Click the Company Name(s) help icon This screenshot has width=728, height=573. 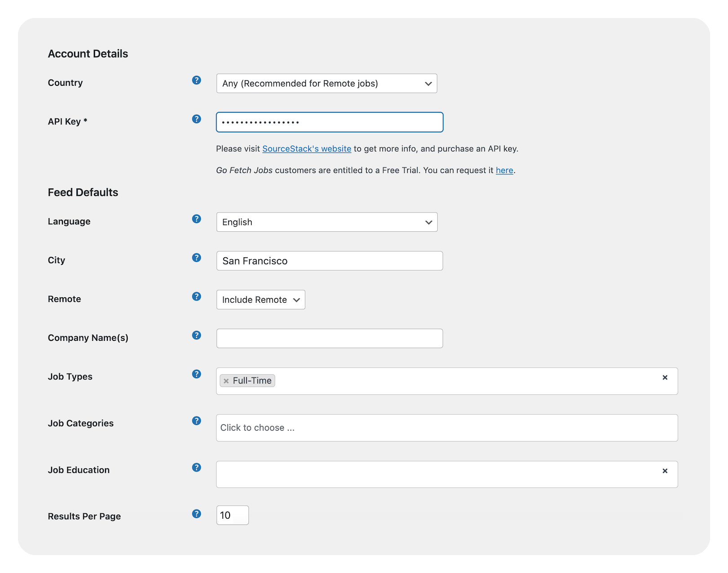196,335
